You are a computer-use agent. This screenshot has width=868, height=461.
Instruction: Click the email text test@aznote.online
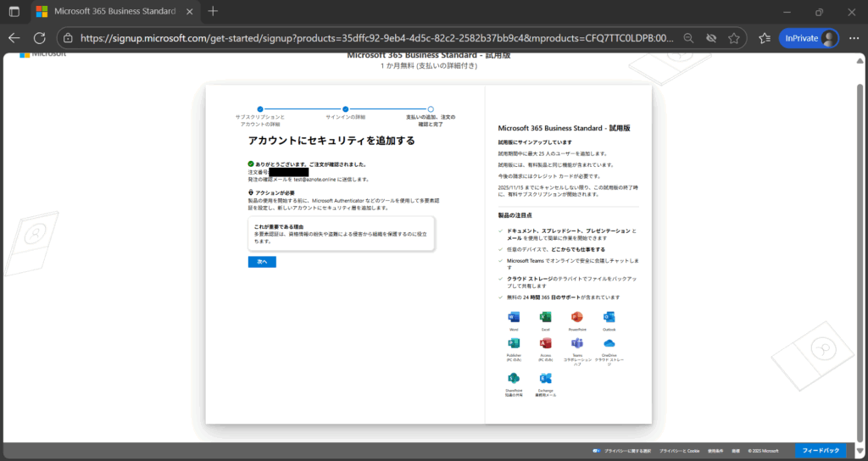[x=314, y=180]
